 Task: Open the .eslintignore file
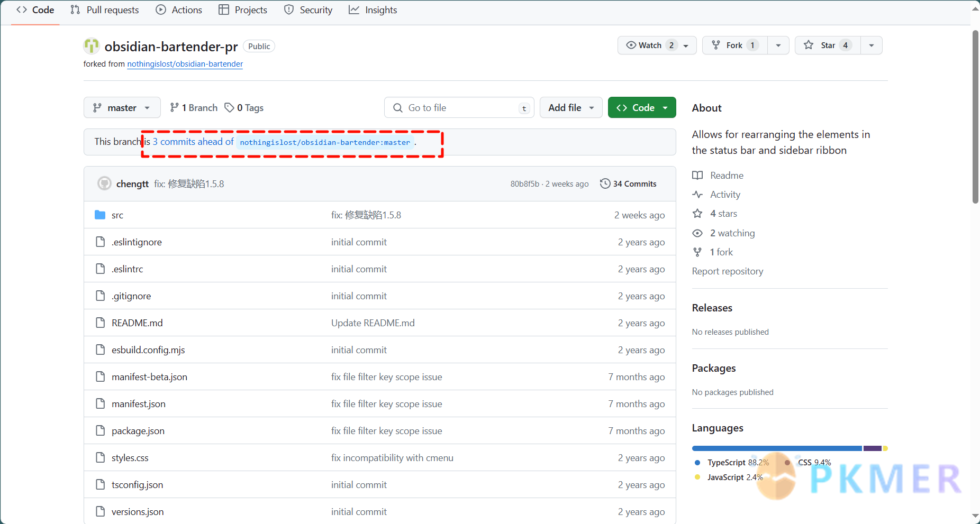point(137,242)
